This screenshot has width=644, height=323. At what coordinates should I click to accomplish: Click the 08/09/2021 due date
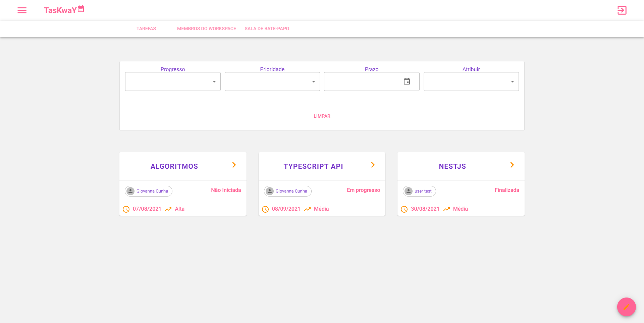[286, 209]
